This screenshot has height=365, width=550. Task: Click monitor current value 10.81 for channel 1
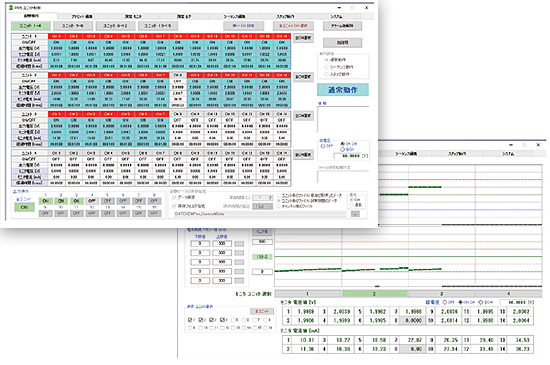[306, 340]
